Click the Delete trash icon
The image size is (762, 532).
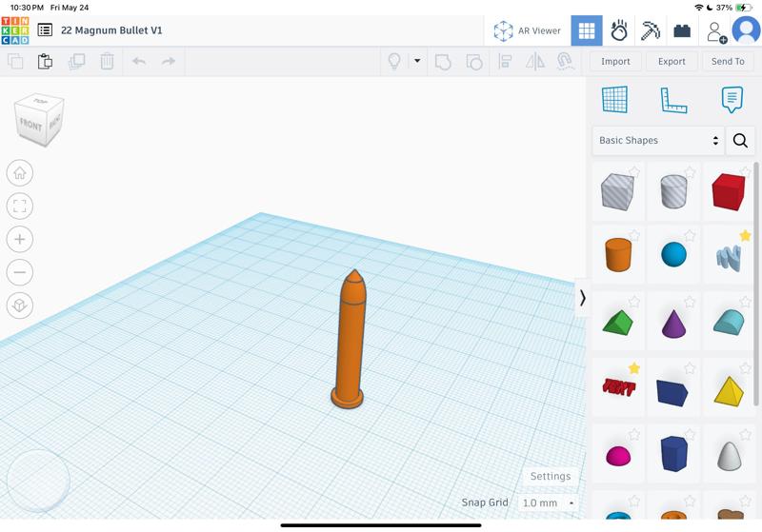107,61
